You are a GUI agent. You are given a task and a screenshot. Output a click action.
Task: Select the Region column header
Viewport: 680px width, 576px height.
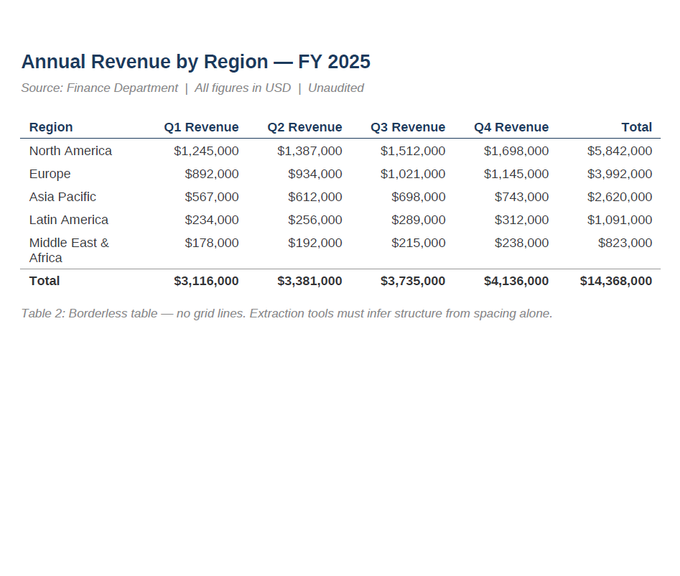[51, 127]
